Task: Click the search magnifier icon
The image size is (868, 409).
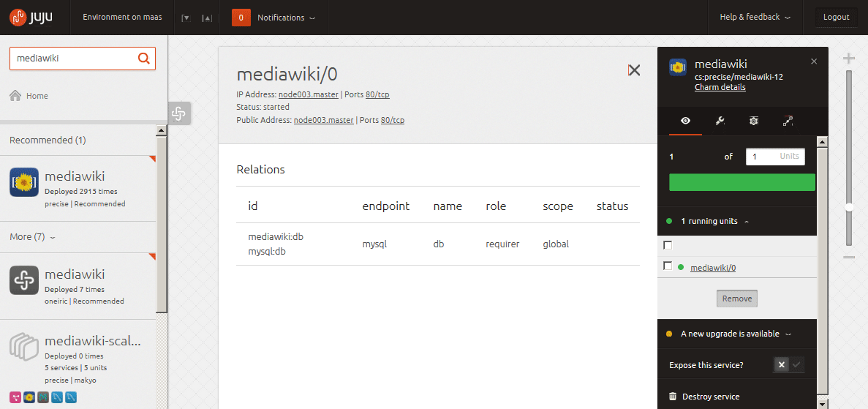Action: point(143,59)
